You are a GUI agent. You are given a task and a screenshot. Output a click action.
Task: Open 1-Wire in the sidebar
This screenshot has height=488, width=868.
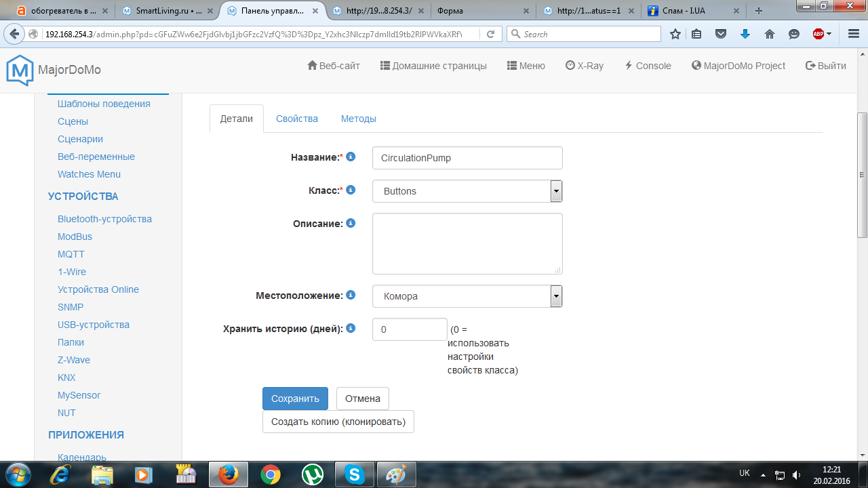72,272
